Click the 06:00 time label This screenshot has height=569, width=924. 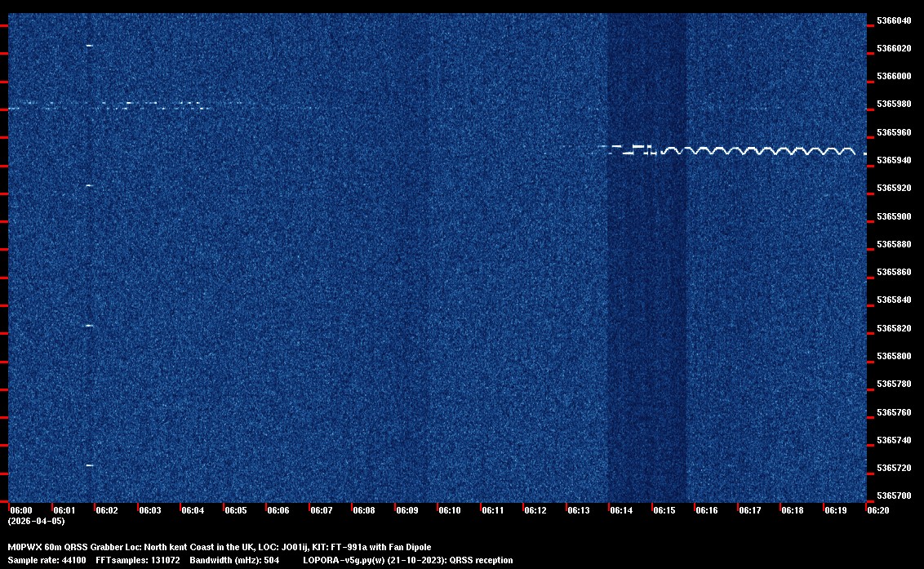tap(21, 510)
